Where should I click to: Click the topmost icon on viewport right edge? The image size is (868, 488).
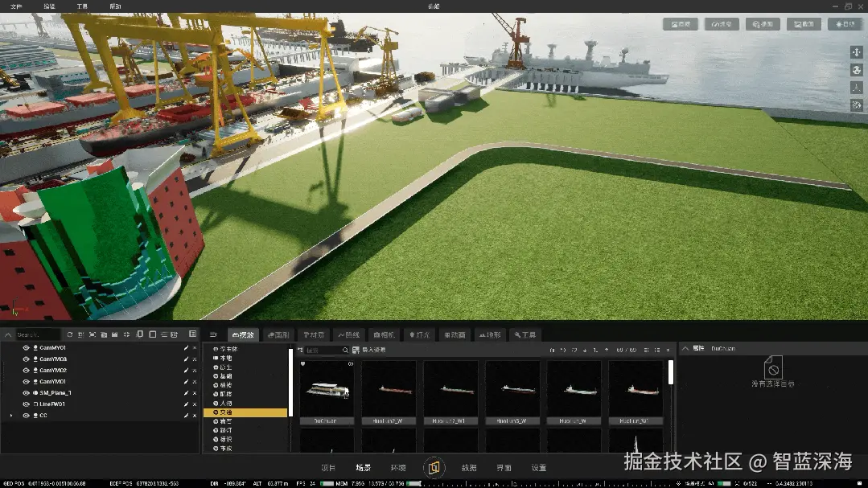(x=856, y=52)
